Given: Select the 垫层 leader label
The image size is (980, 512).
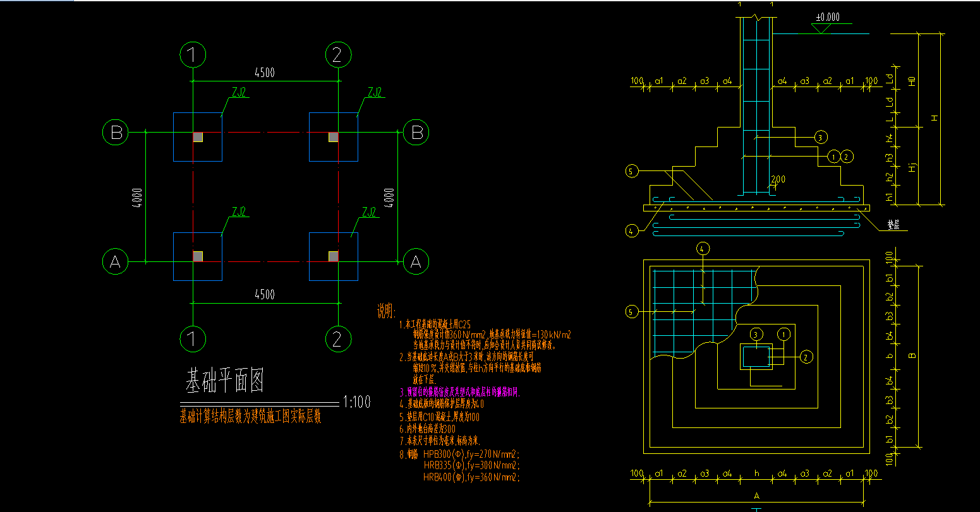Looking at the screenshot, I should (893, 224).
